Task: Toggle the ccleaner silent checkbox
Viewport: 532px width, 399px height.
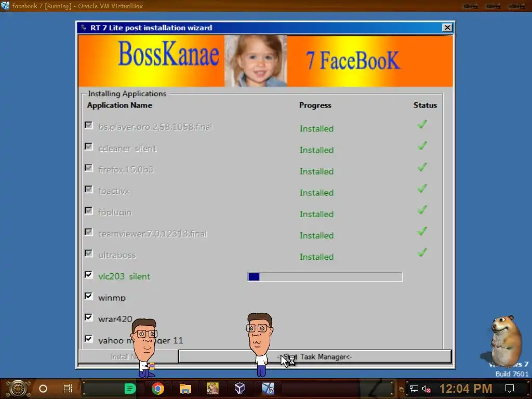Action: (89, 147)
